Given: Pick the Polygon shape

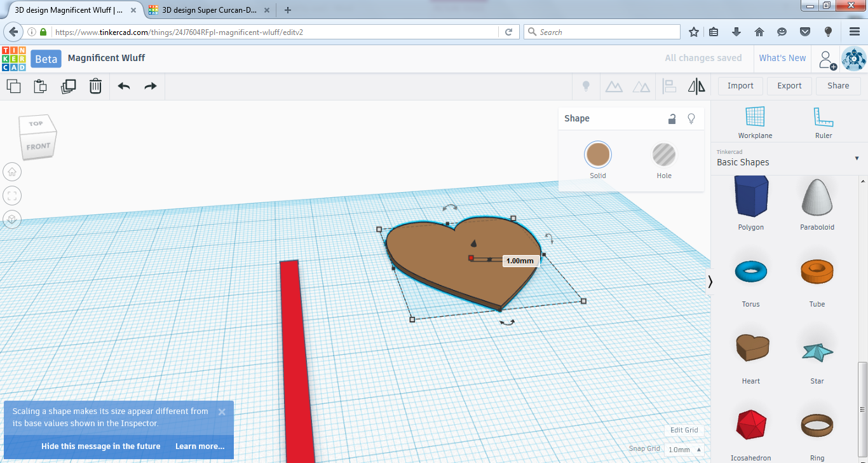Looking at the screenshot, I should 751,204.
